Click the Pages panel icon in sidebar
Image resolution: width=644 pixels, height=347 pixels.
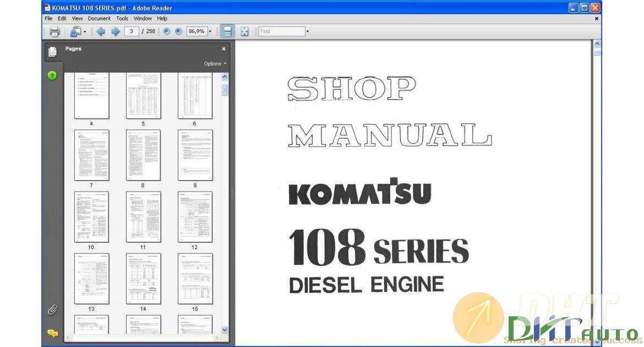[53, 52]
